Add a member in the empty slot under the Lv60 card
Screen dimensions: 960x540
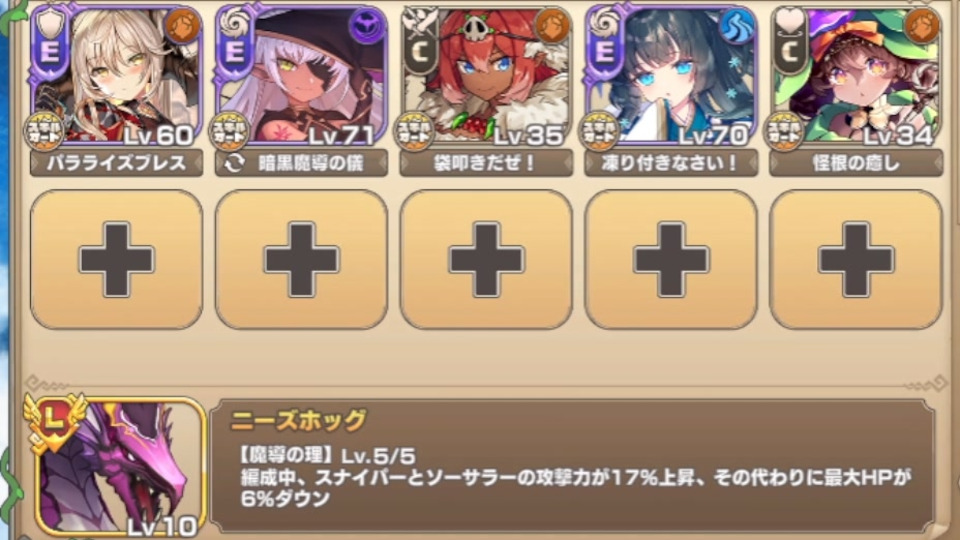click(116, 260)
